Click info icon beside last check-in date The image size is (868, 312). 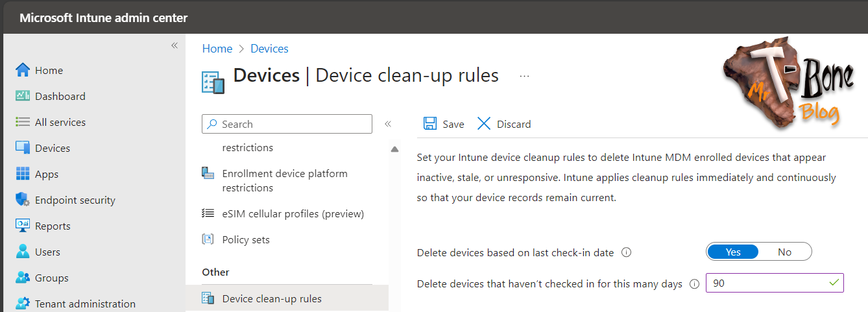[626, 252]
